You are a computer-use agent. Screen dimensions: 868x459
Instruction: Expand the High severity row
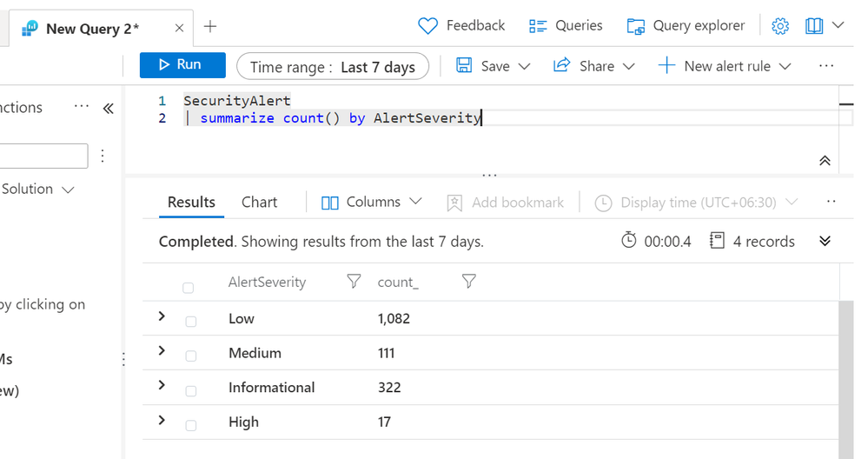[162, 421]
